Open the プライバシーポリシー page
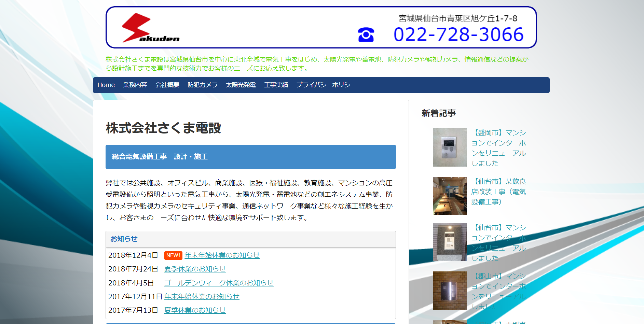Viewport: 644px width, 324px height. click(326, 85)
